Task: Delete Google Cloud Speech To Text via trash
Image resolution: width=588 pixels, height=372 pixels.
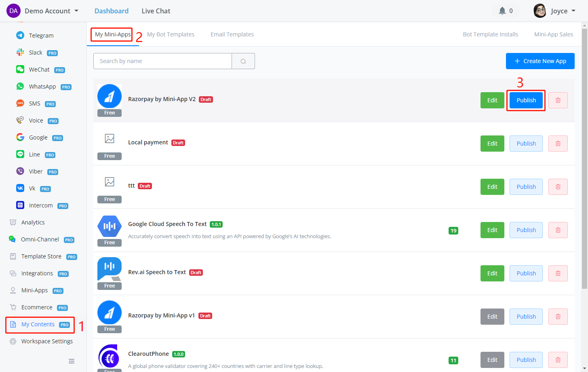Action: 558,230
